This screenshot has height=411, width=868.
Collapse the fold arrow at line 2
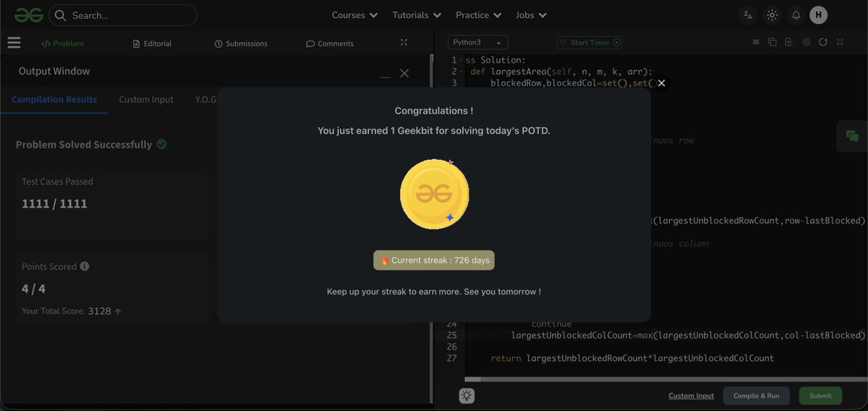point(462,72)
